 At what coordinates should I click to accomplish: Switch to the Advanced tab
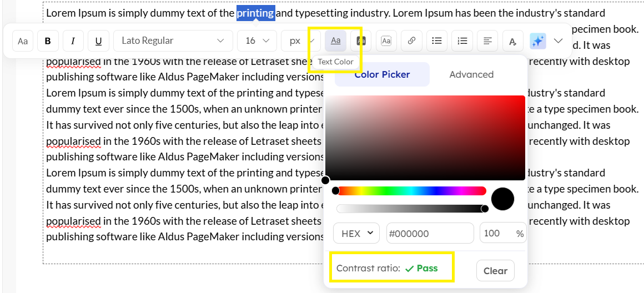471,74
